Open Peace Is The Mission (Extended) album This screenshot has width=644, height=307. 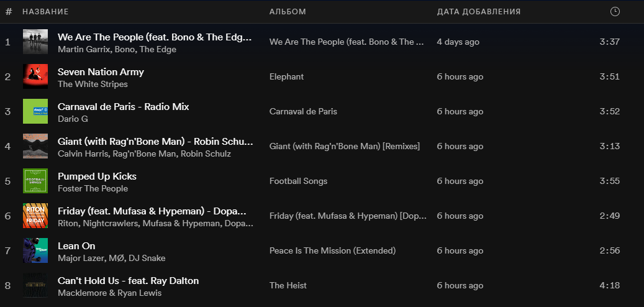[333, 250]
